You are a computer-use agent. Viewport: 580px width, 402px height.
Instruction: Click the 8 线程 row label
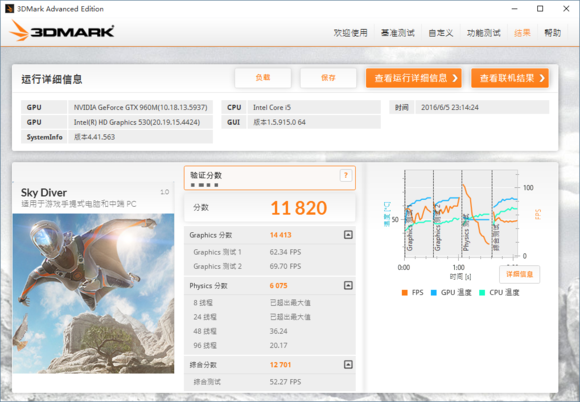(203, 303)
